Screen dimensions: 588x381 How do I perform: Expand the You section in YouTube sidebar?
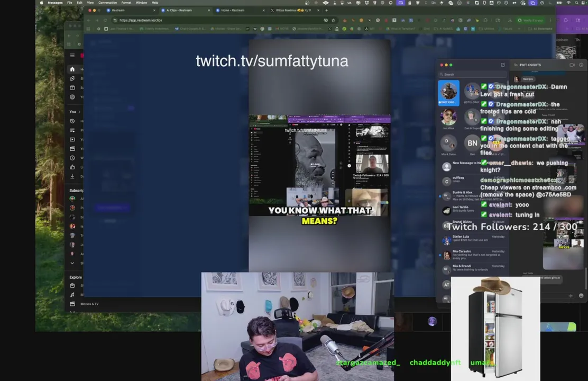pos(75,112)
